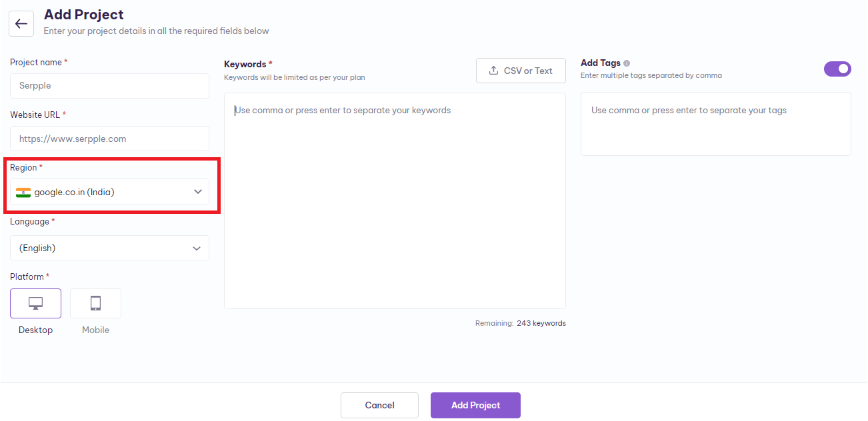Click the Add Tags heading label
Image resolution: width=868 pixels, height=421 pixels.
coord(601,63)
